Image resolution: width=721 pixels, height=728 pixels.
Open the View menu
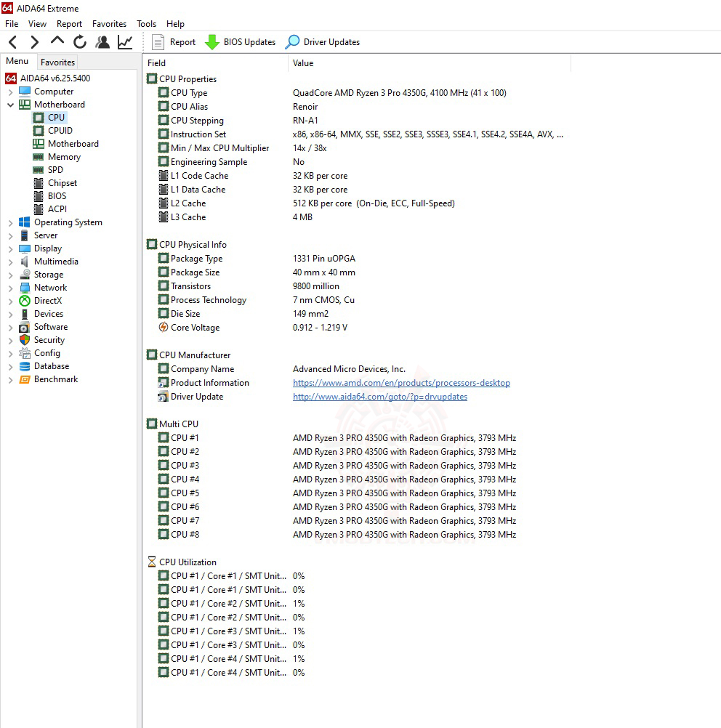pos(37,24)
